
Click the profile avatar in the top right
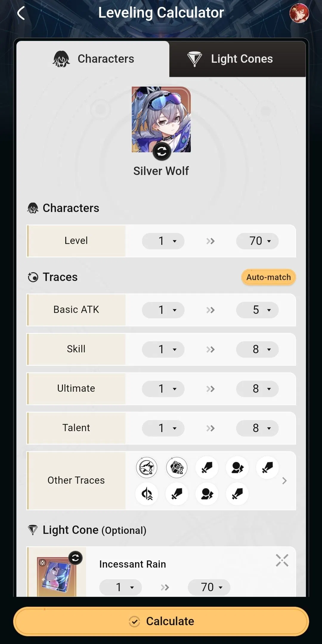(300, 13)
